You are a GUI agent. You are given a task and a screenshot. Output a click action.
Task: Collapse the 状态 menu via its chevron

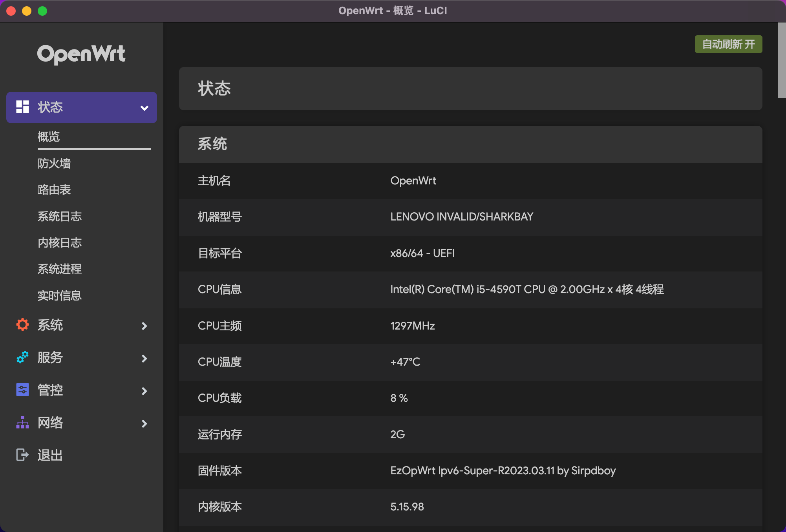[144, 107]
